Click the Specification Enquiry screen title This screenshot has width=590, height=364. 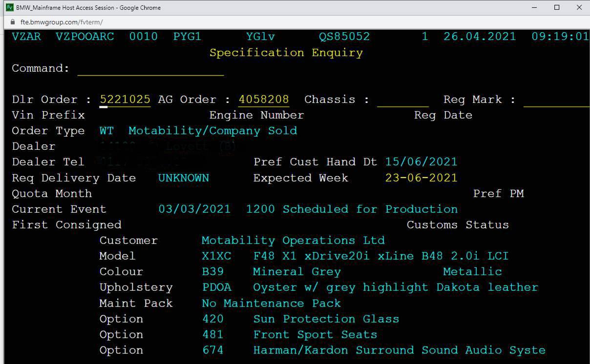pyautogui.click(x=286, y=53)
